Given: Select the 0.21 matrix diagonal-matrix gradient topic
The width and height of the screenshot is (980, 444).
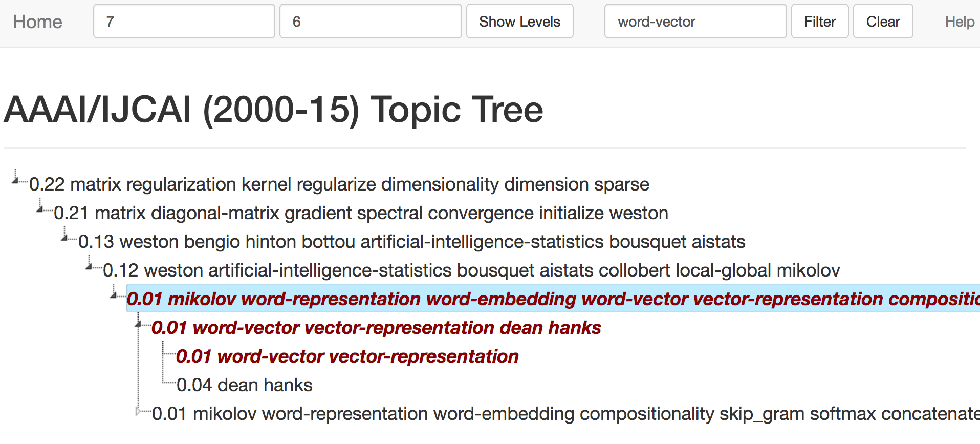Looking at the screenshot, I should point(361,213).
